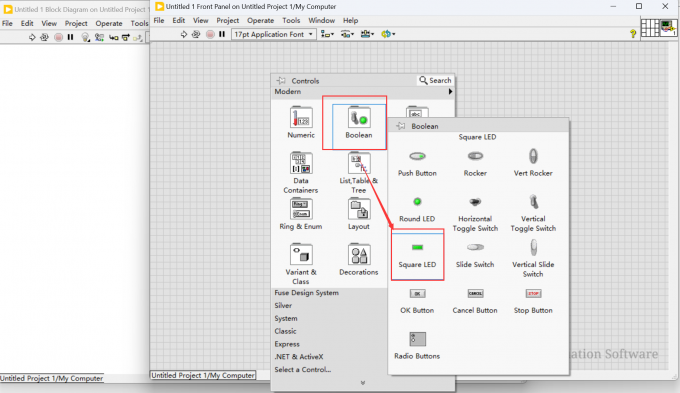
Task: Click Front Panel status bar project label
Action: click(x=203, y=375)
